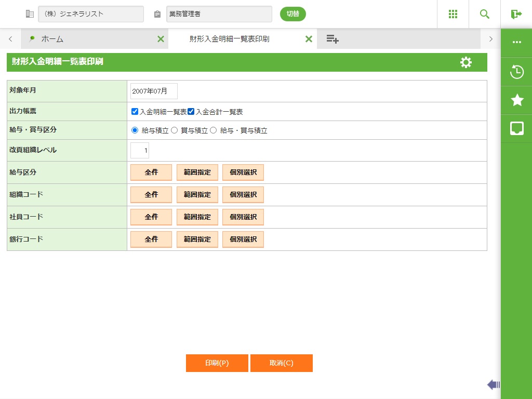This screenshot has height=399, width=532.
Task: Click the add new tab icon
Action: tap(332, 39)
